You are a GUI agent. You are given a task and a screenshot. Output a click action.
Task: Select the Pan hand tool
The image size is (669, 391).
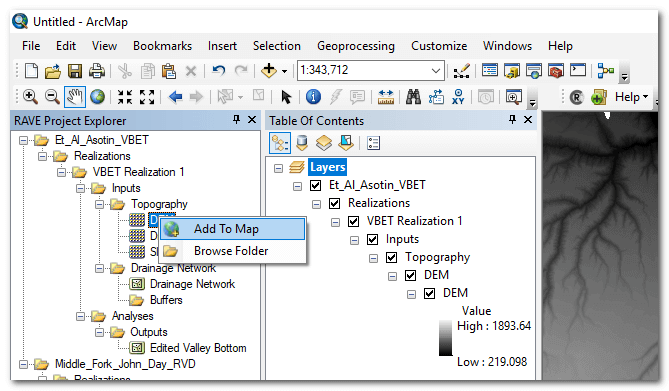click(74, 97)
